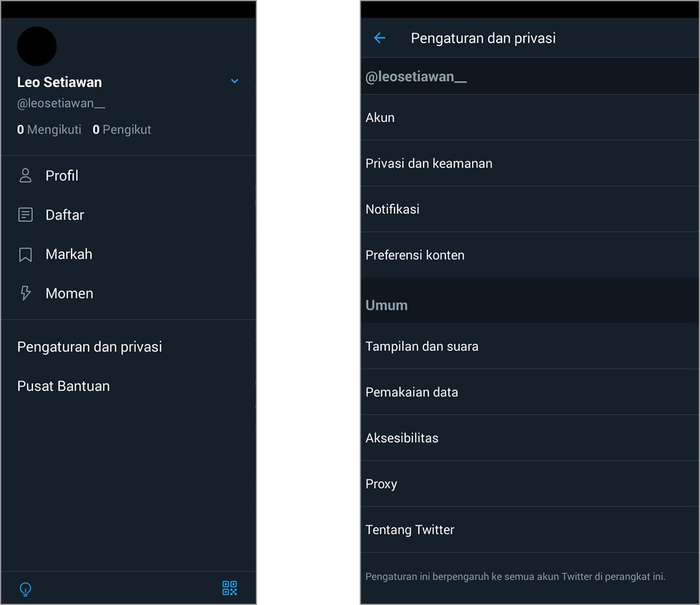Screen dimensions: 700x605
Task: View the 0 Pengikut followers count
Action: tap(122, 130)
